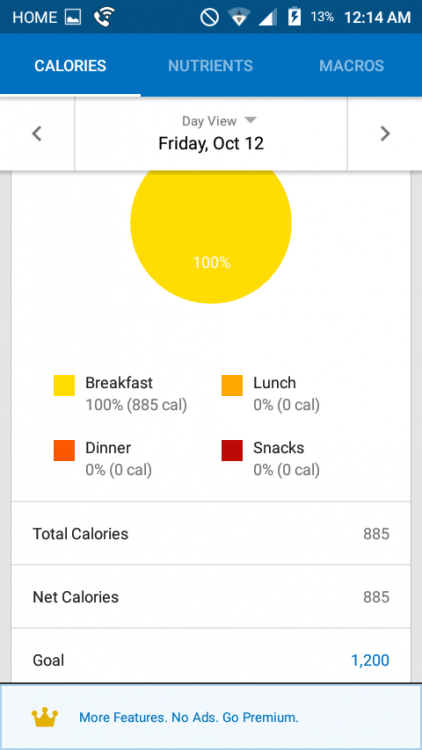Select the Calories tab
Screen dimensions: 422x750
pyautogui.click(x=70, y=66)
